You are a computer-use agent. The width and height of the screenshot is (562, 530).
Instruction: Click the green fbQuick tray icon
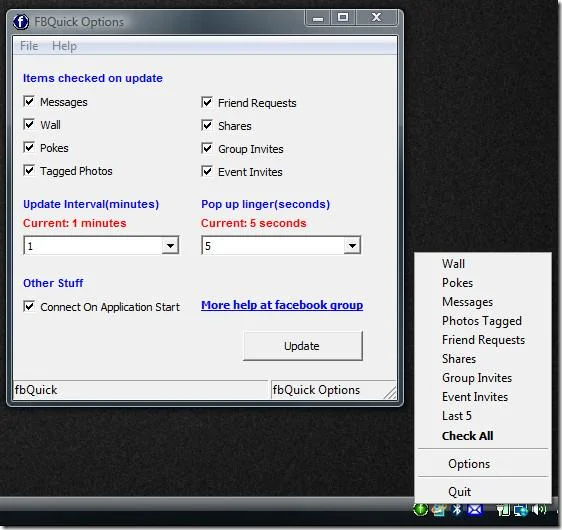pyautogui.click(x=421, y=509)
